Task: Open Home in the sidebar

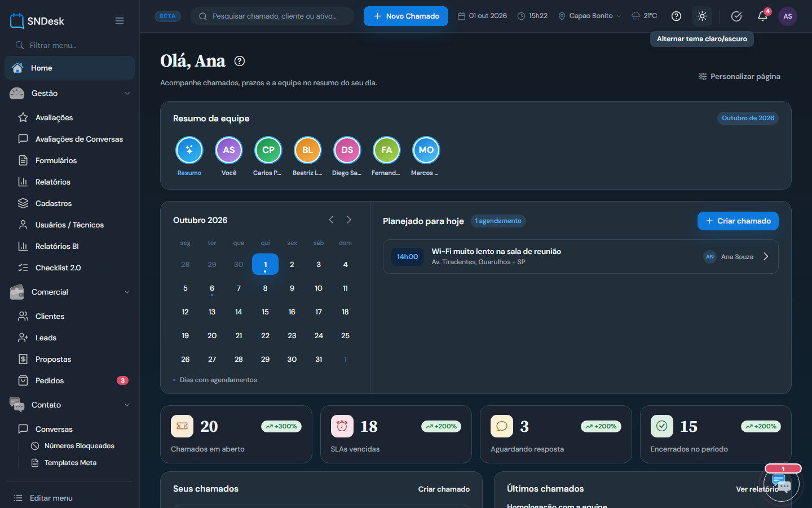Action: (69, 68)
